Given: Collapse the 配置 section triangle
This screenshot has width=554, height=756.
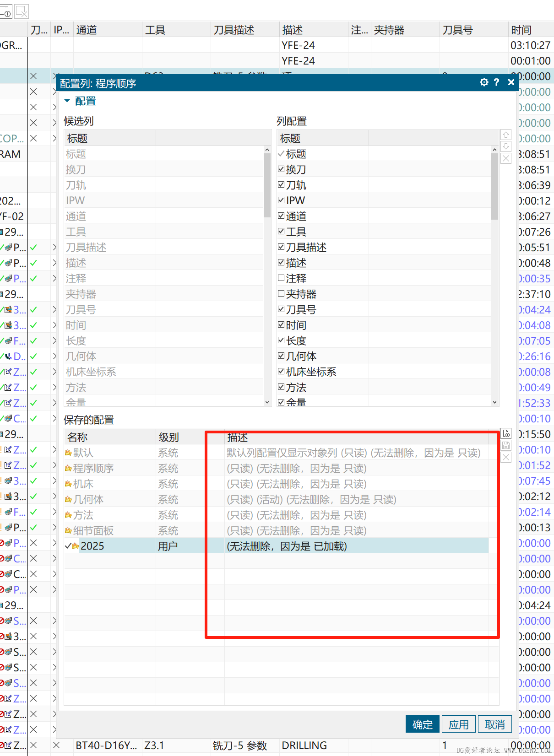Looking at the screenshot, I should 67,101.
